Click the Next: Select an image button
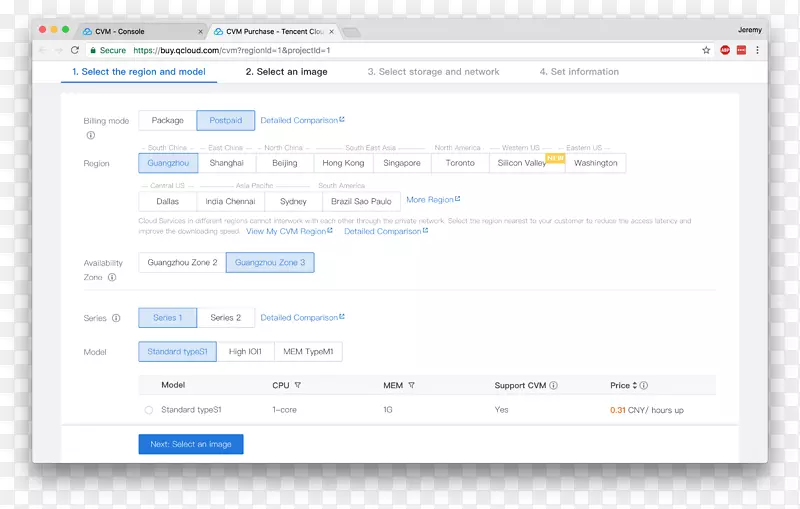 point(190,444)
